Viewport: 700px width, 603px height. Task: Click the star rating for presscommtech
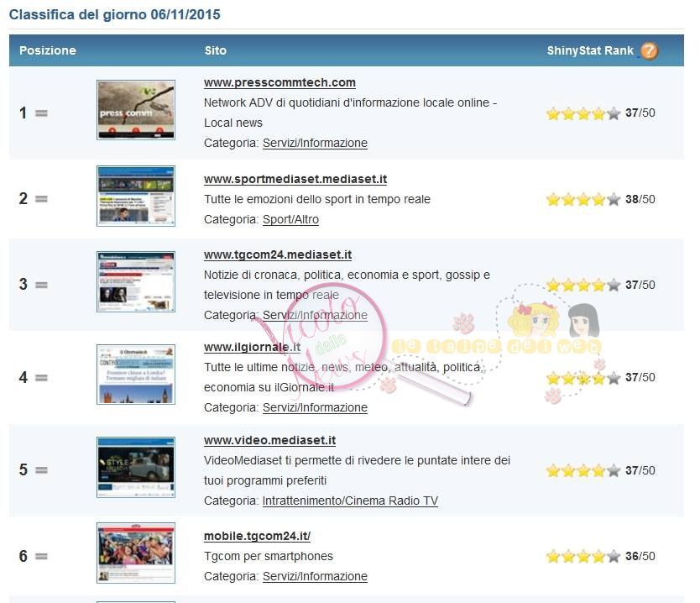tap(583, 113)
